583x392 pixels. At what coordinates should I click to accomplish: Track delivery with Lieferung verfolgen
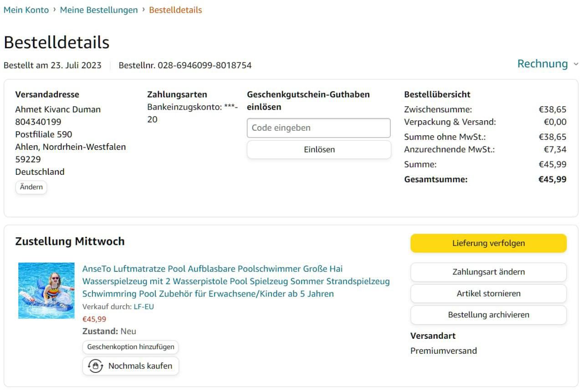pyautogui.click(x=488, y=243)
